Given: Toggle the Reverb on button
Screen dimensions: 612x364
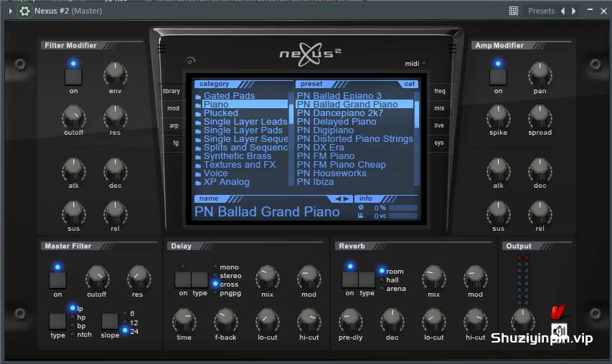Looking at the screenshot, I should click(x=349, y=280).
